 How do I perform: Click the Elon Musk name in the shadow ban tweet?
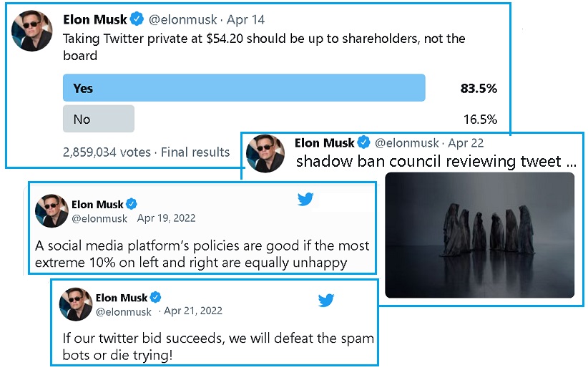[324, 142]
